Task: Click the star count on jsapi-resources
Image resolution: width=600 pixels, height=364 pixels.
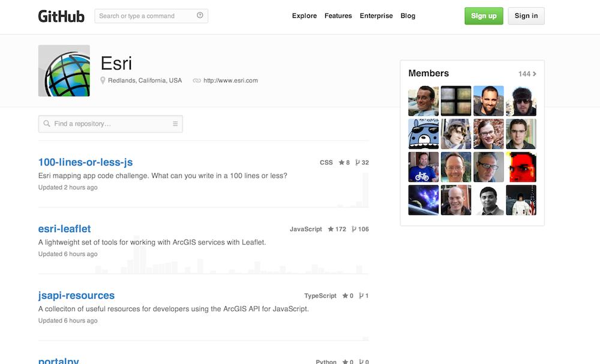Action: 348,296
